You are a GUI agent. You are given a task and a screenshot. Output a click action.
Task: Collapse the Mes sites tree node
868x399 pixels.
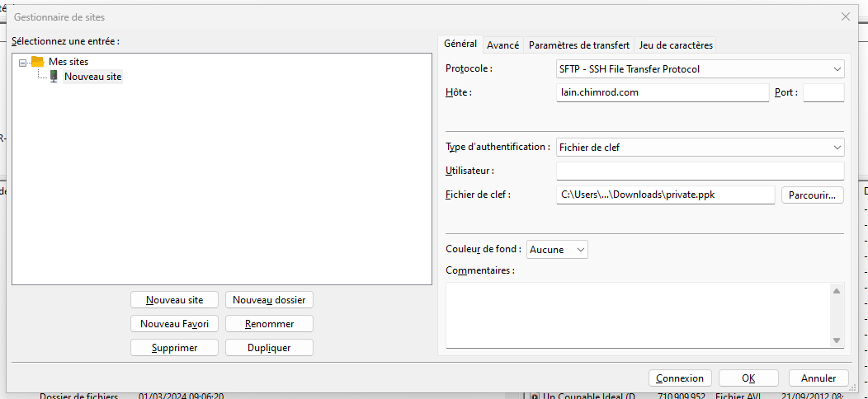pyautogui.click(x=22, y=63)
